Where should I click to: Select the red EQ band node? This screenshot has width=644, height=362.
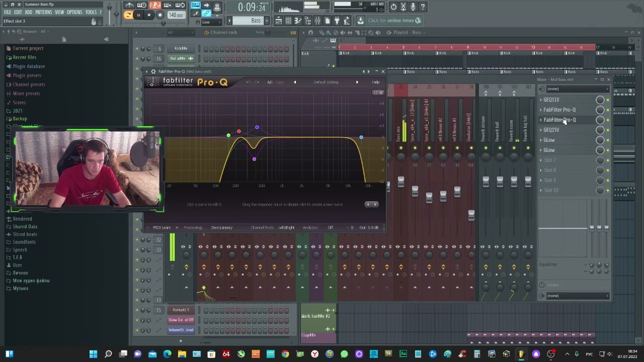[x=239, y=132]
